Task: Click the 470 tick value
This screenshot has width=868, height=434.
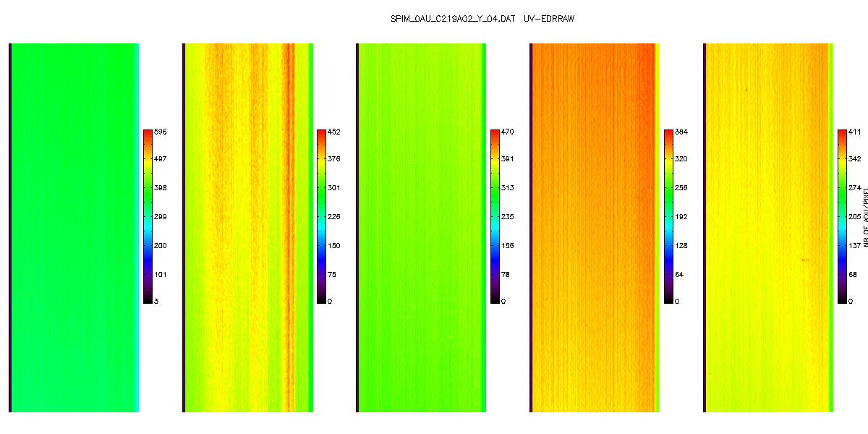Action: pos(507,132)
